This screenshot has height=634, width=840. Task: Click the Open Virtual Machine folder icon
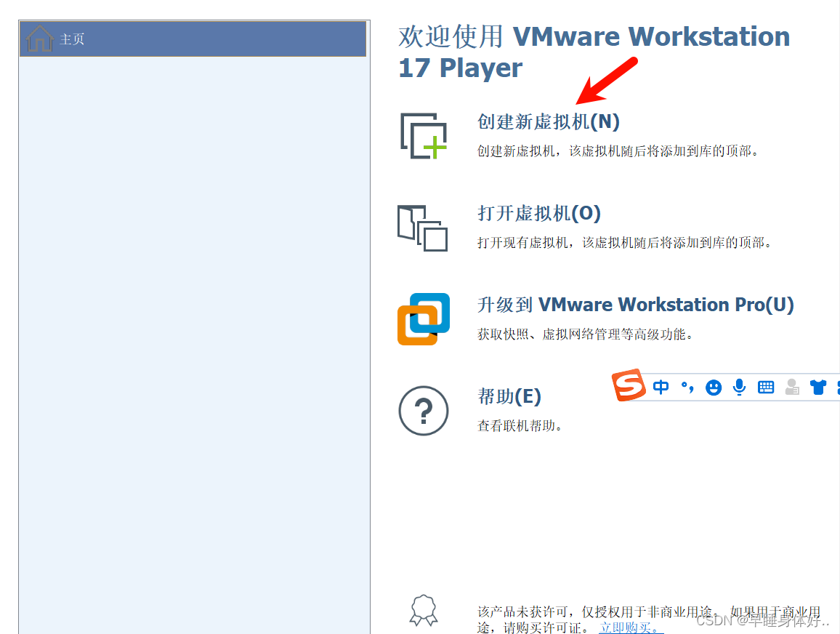pos(423,228)
